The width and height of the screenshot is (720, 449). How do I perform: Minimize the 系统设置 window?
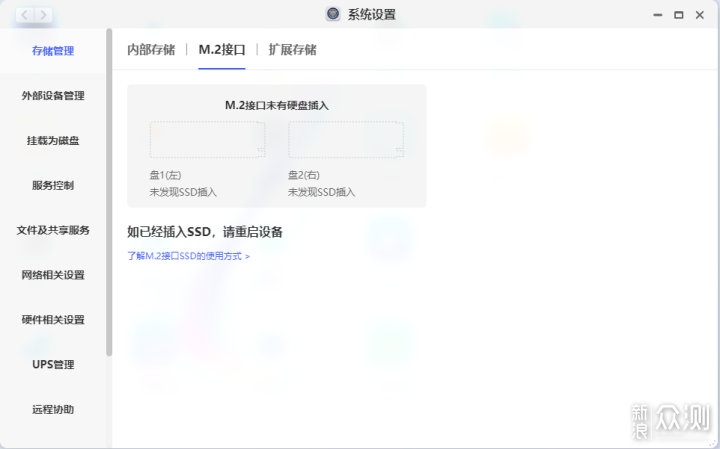pos(658,15)
